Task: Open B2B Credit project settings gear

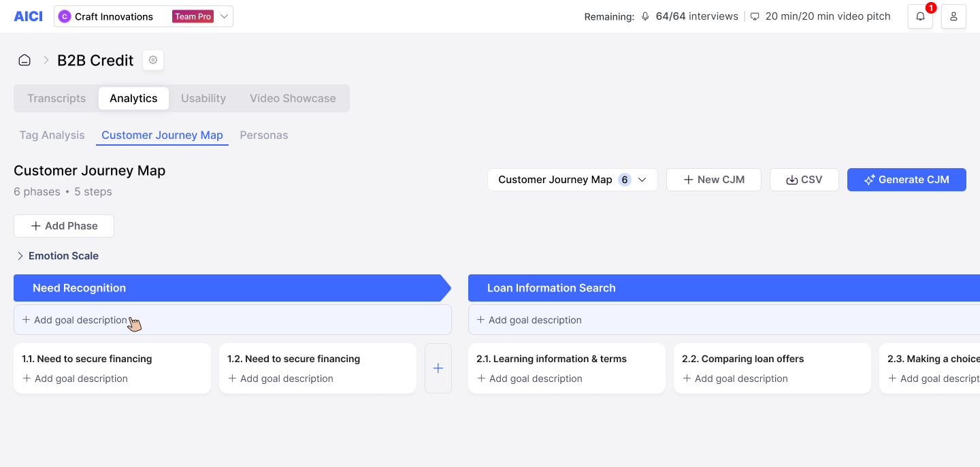Action: coord(153,60)
